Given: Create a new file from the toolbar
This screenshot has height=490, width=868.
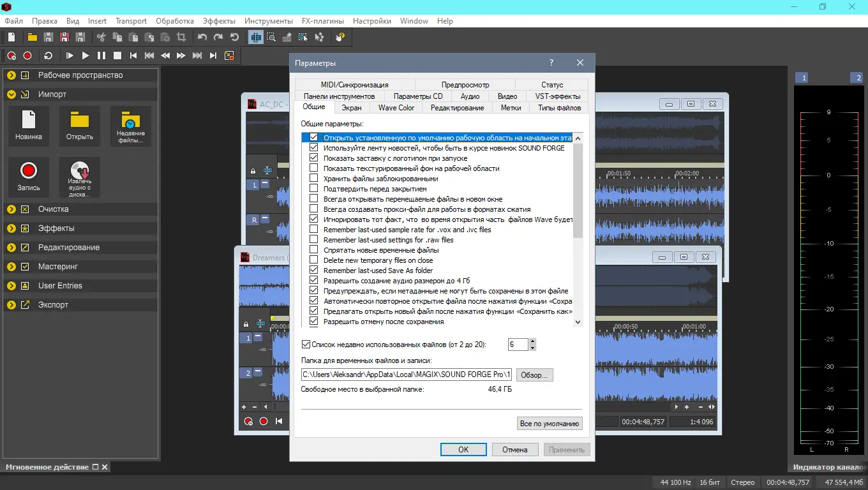Looking at the screenshot, I should pos(11,38).
